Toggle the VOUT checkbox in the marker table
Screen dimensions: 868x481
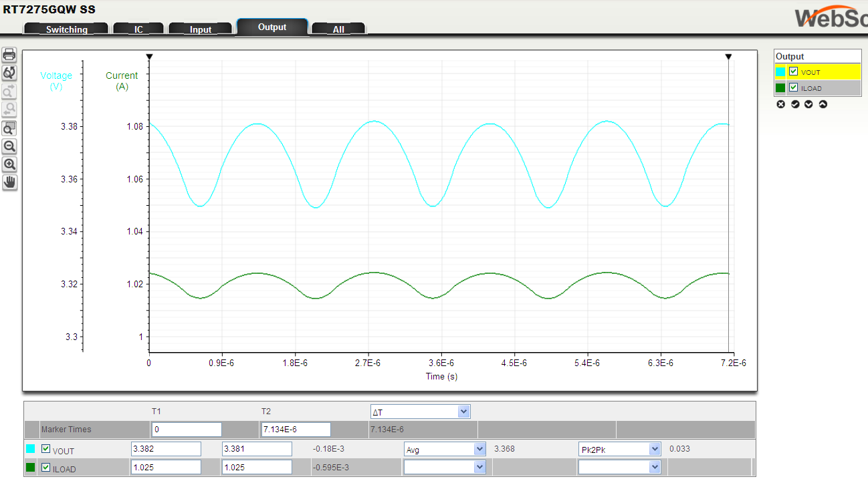point(44,448)
